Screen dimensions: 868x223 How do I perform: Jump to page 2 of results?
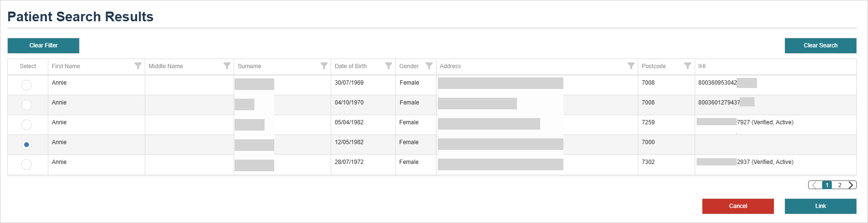coord(840,185)
